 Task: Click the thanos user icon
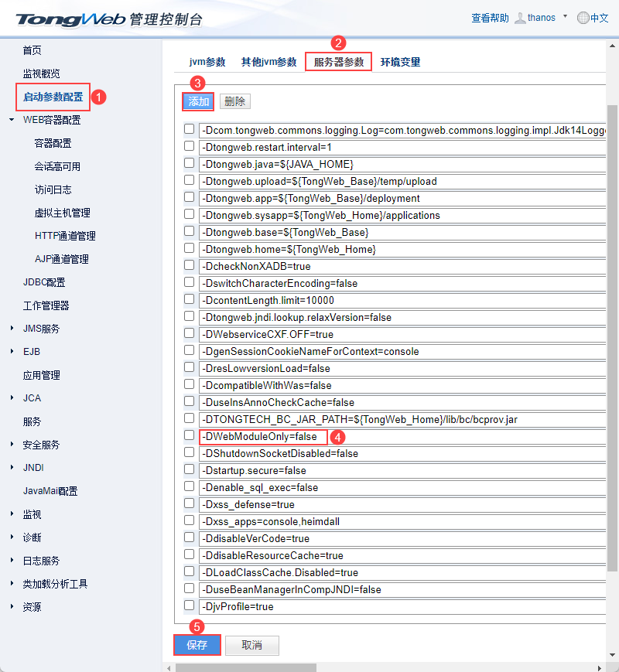coord(520,17)
